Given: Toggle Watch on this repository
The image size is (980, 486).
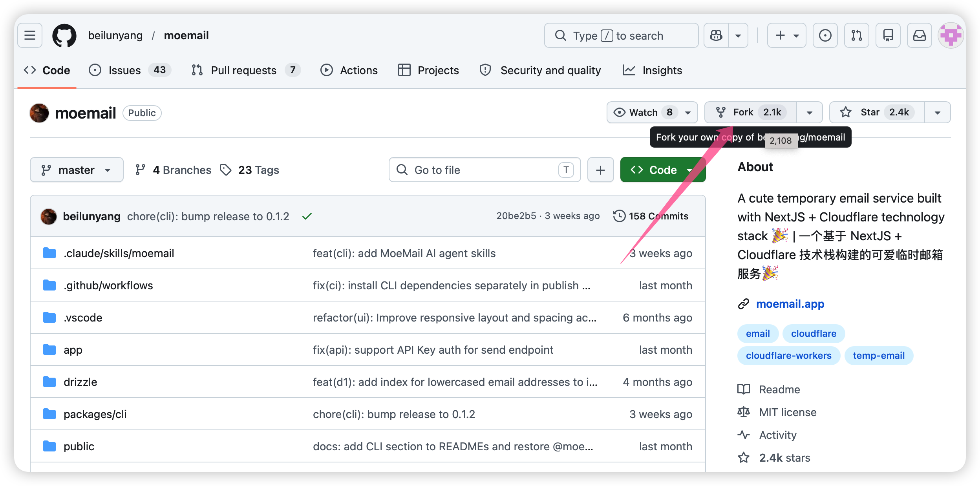Looking at the screenshot, I should point(644,112).
